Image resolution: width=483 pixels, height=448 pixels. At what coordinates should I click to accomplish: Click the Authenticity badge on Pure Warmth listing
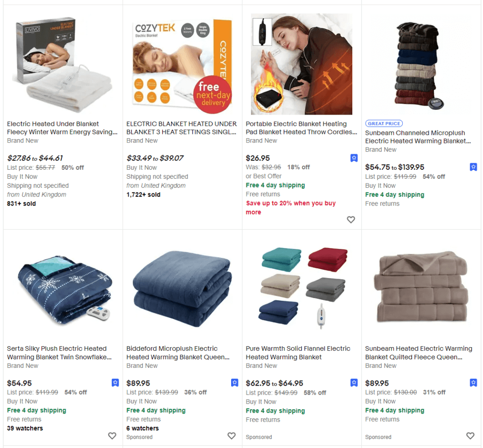click(x=354, y=383)
